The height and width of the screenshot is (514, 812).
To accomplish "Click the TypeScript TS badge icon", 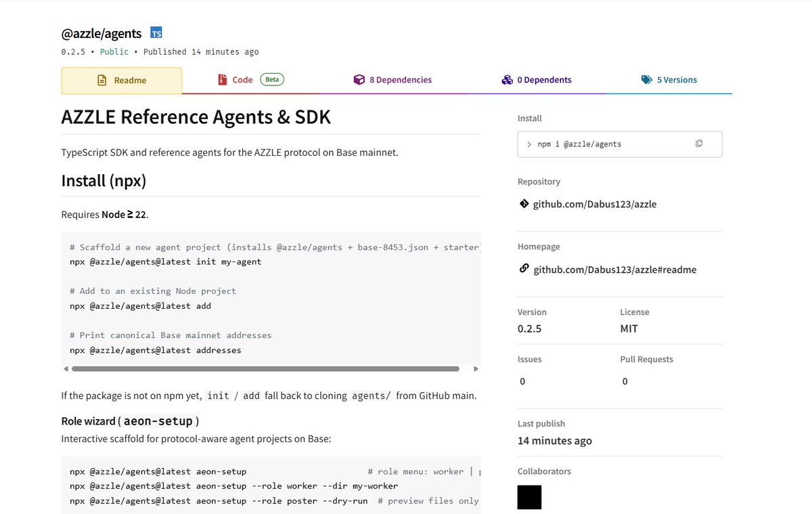I will (x=156, y=33).
